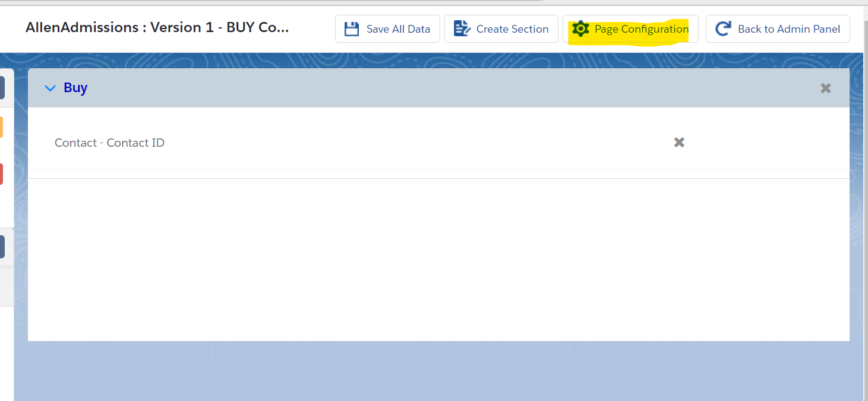Image resolution: width=868 pixels, height=401 pixels.
Task: Click the lower blue item in left sidebar
Action: [2, 247]
